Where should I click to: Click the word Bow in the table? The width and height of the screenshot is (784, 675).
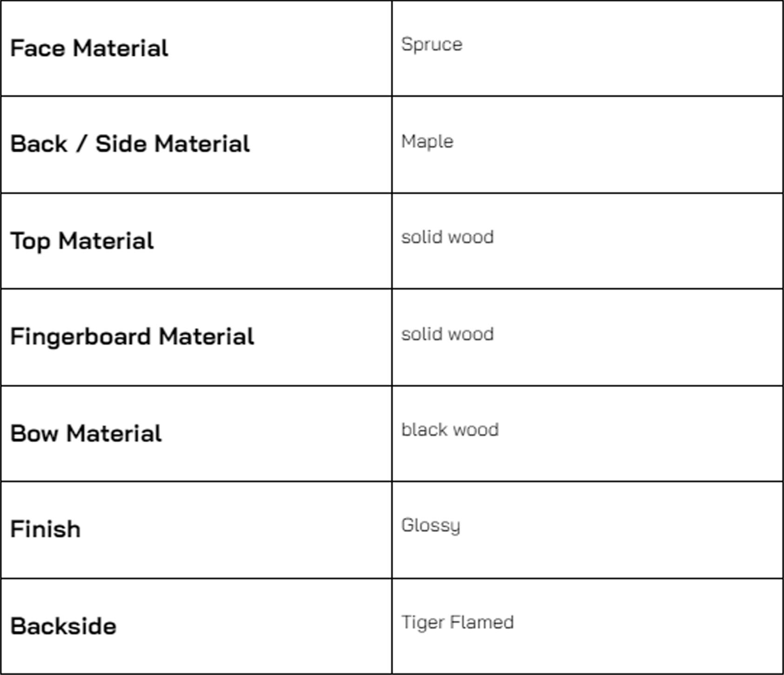[x=34, y=434]
